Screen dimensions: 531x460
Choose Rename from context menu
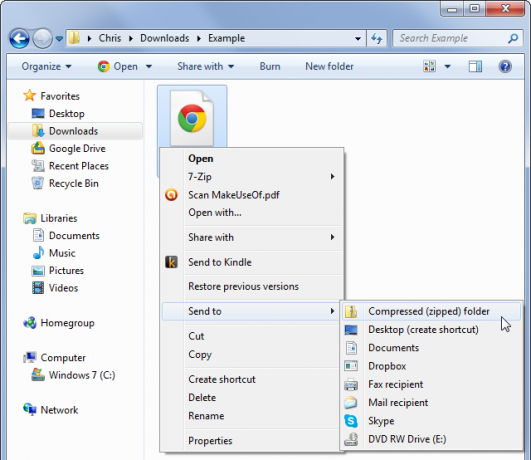(252, 416)
